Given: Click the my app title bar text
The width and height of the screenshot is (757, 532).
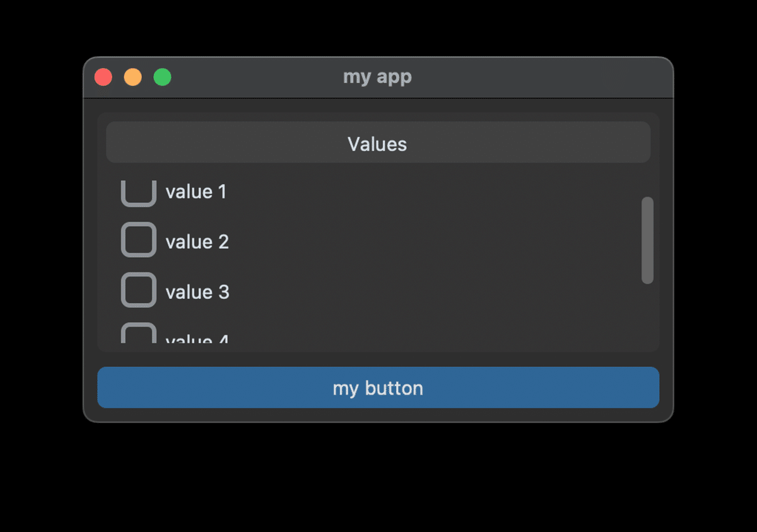Looking at the screenshot, I should [377, 77].
